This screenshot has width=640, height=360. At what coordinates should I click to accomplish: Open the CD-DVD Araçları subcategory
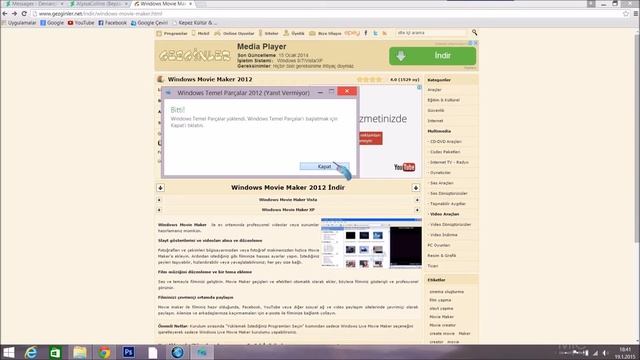coord(445,142)
